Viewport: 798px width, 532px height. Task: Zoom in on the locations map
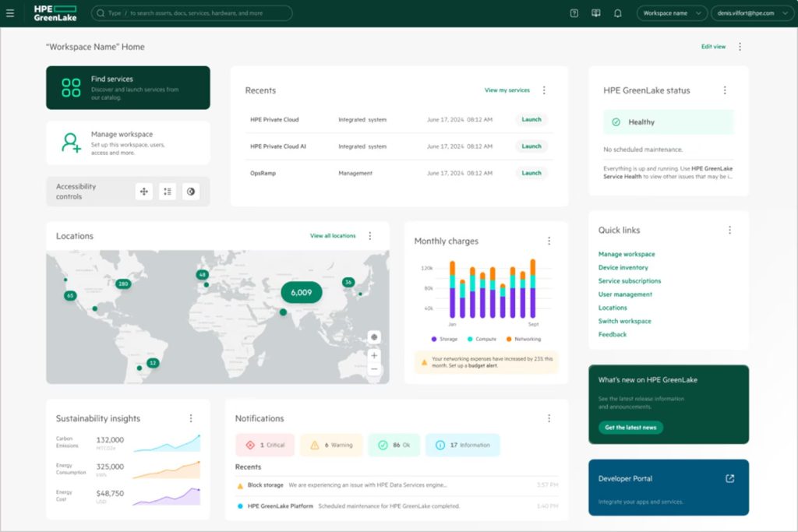(375, 355)
